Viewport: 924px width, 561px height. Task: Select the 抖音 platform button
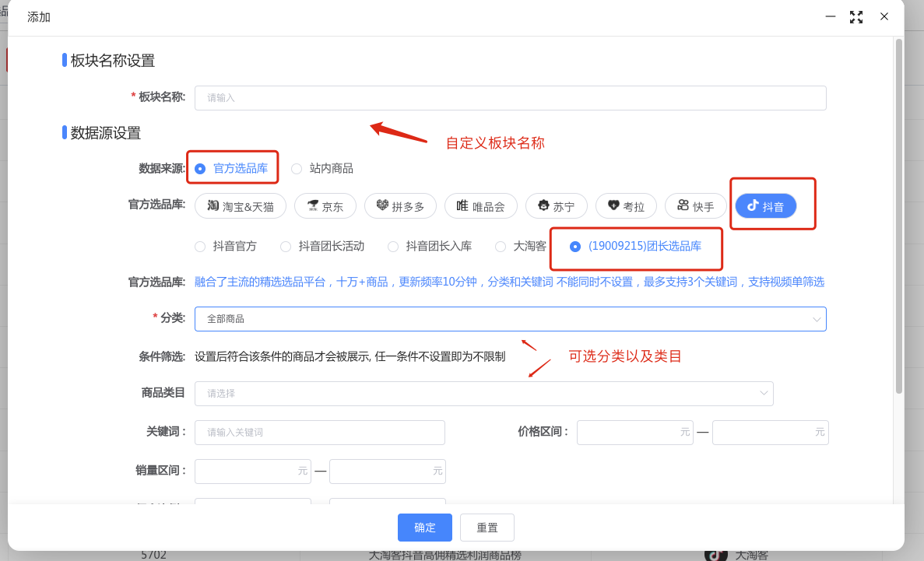click(765, 206)
